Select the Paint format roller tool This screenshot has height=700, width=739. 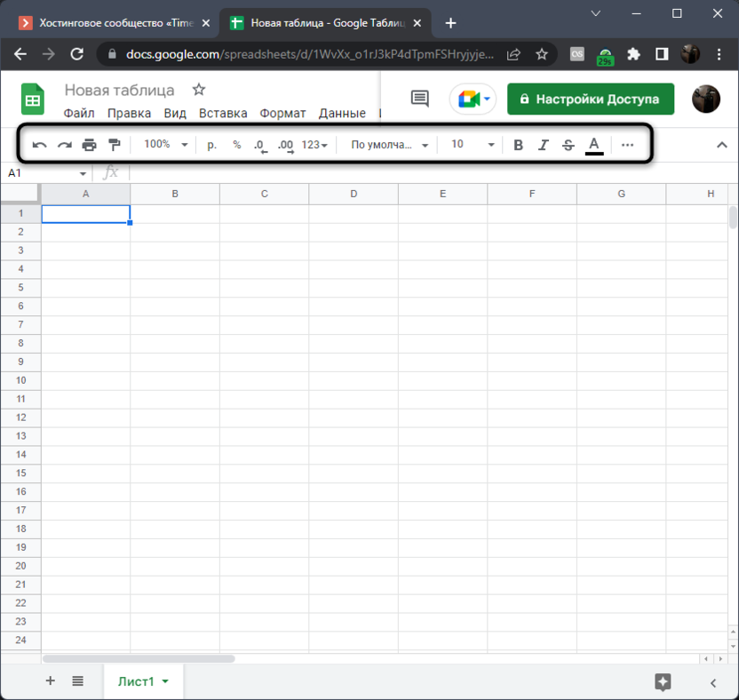115,145
